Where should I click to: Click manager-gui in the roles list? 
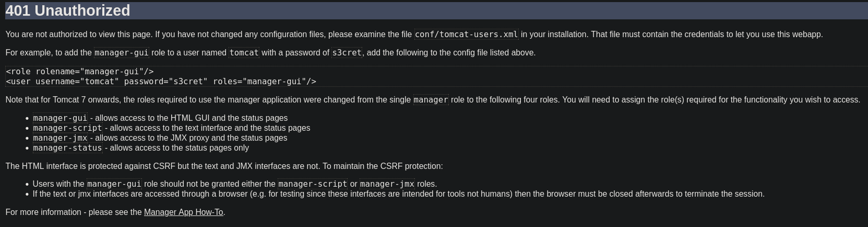point(60,118)
